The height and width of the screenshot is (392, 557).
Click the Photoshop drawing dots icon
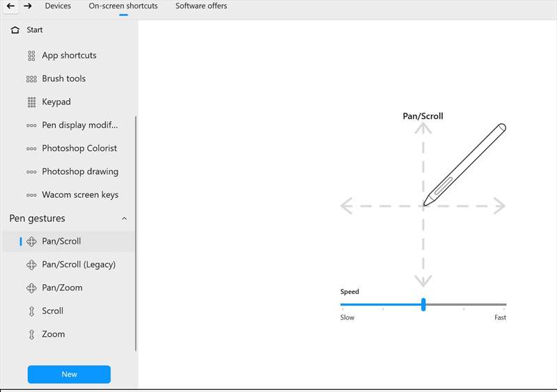click(x=31, y=172)
